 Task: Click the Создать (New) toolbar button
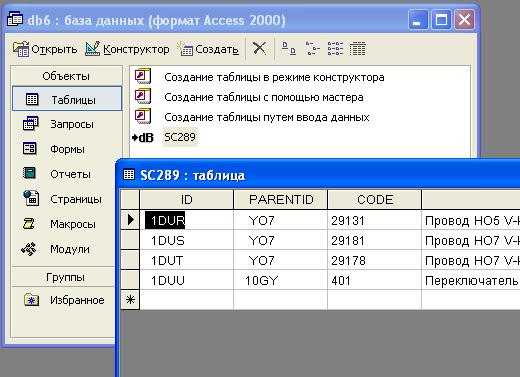(x=209, y=49)
